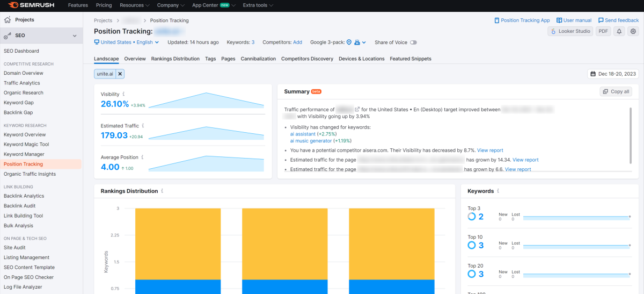Click the notification bell icon
The height and width of the screenshot is (294, 644).
pyautogui.click(x=619, y=31)
